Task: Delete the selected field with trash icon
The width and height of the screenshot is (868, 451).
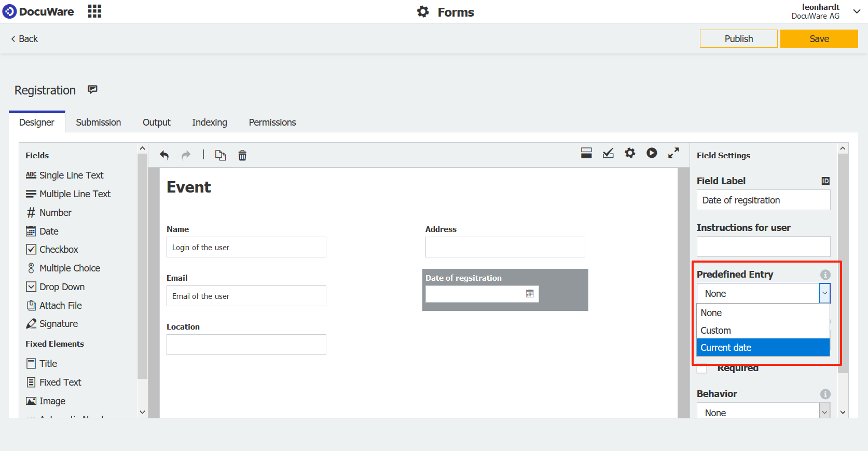Action: coord(242,155)
